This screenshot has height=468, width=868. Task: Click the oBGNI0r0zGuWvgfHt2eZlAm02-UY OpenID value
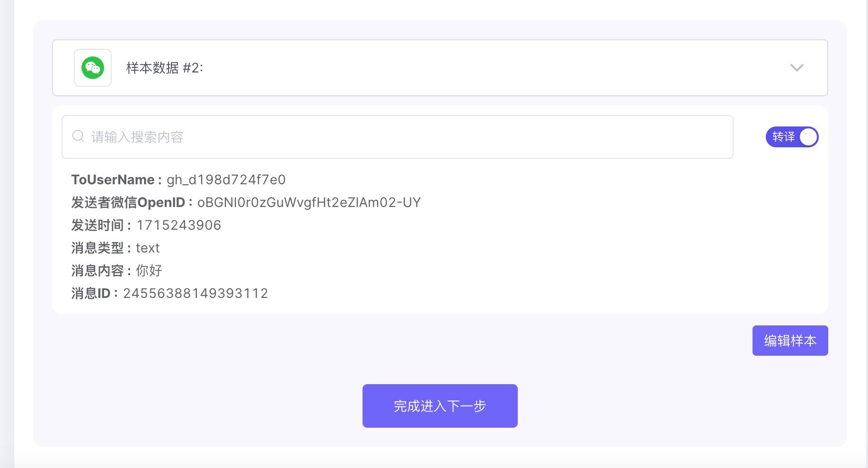[x=309, y=202]
